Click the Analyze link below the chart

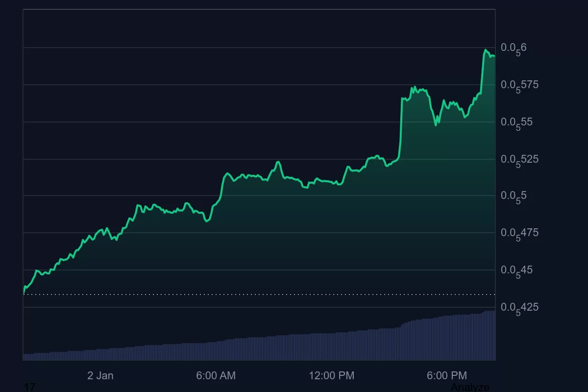click(x=470, y=387)
